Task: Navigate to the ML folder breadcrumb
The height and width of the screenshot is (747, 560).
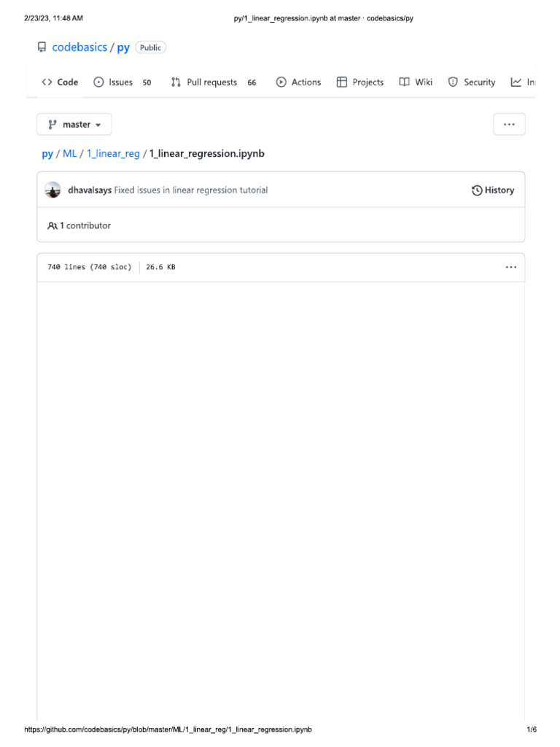Action: 69,154
